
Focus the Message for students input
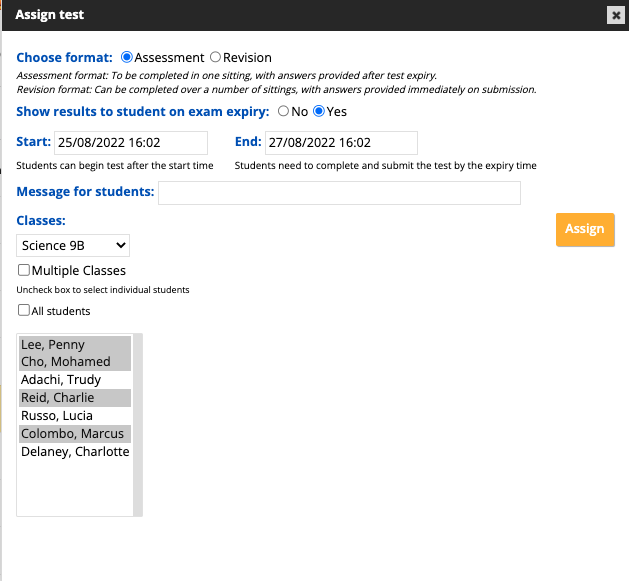point(339,193)
